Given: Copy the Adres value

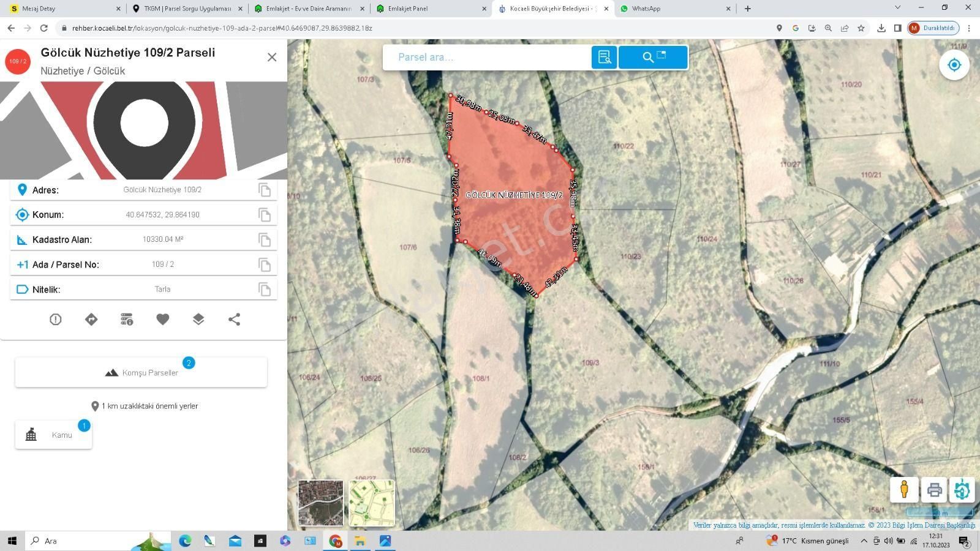Looking at the screenshot, I should coord(265,190).
